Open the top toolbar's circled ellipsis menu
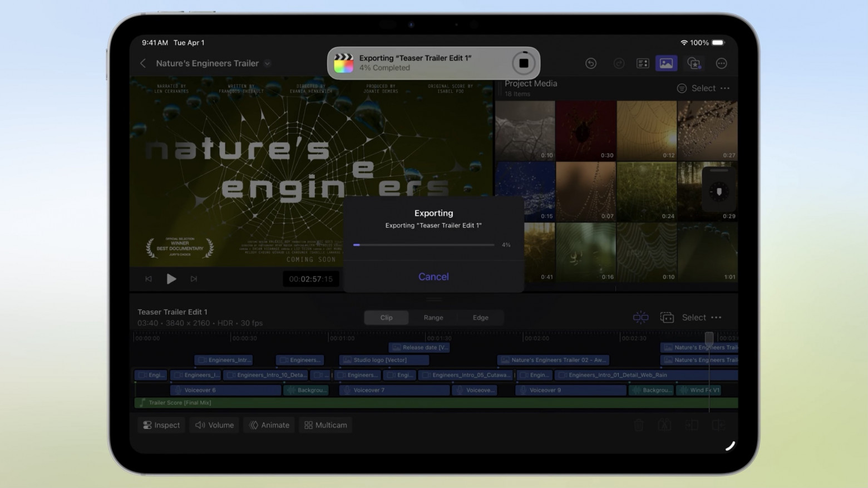Screen dimensions: 868x488 click(x=721, y=63)
